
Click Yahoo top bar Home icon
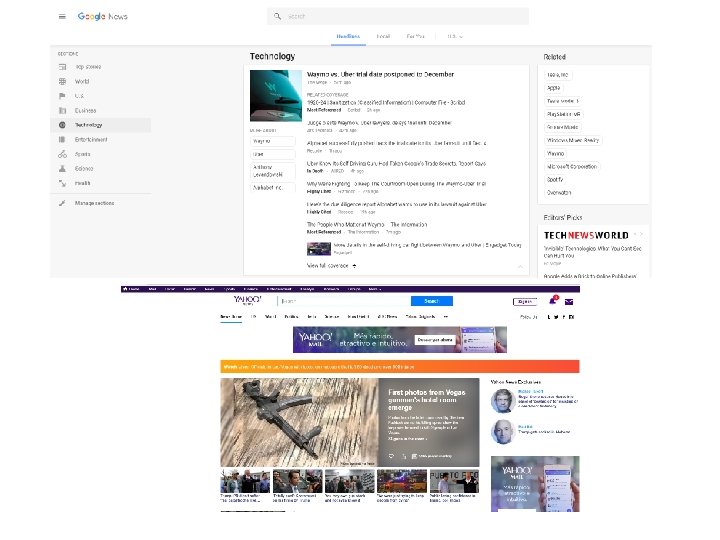[125, 289]
